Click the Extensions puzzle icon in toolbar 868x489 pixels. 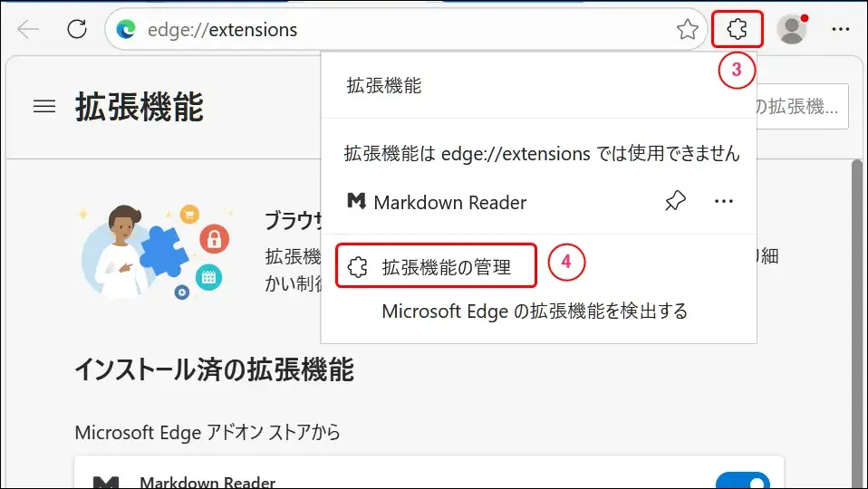pos(738,30)
